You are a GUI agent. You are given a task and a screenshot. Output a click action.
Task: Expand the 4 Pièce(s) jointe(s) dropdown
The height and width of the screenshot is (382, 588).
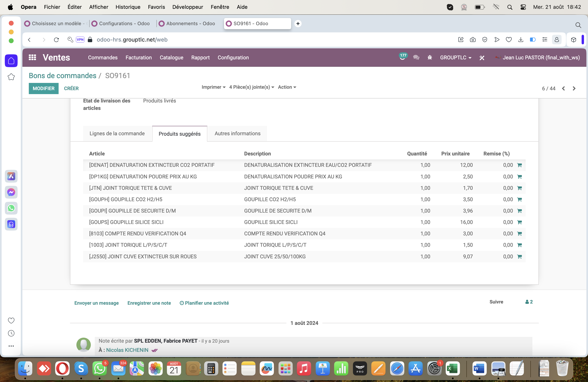252,87
